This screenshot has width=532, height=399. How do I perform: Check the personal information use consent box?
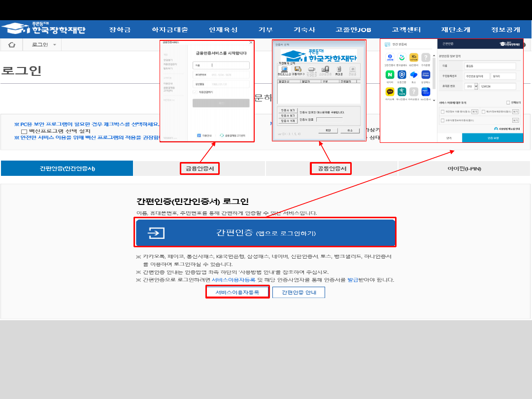coord(442,112)
